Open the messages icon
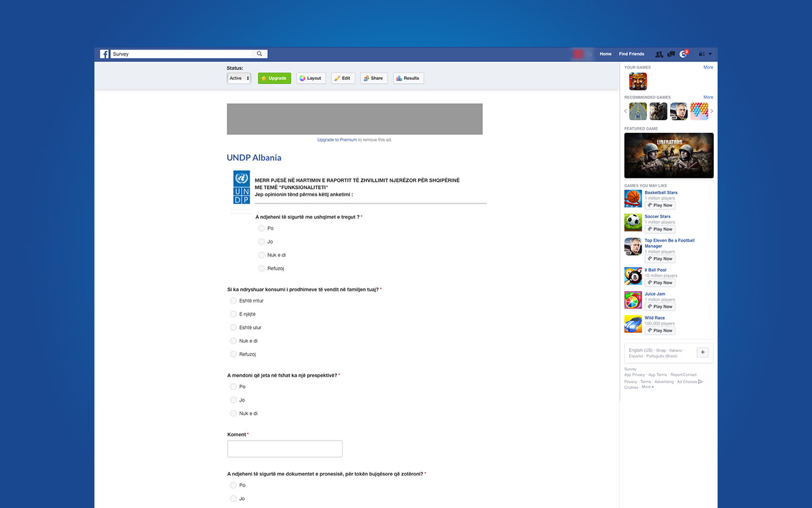The width and height of the screenshot is (812, 508). (x=671, y=54)
